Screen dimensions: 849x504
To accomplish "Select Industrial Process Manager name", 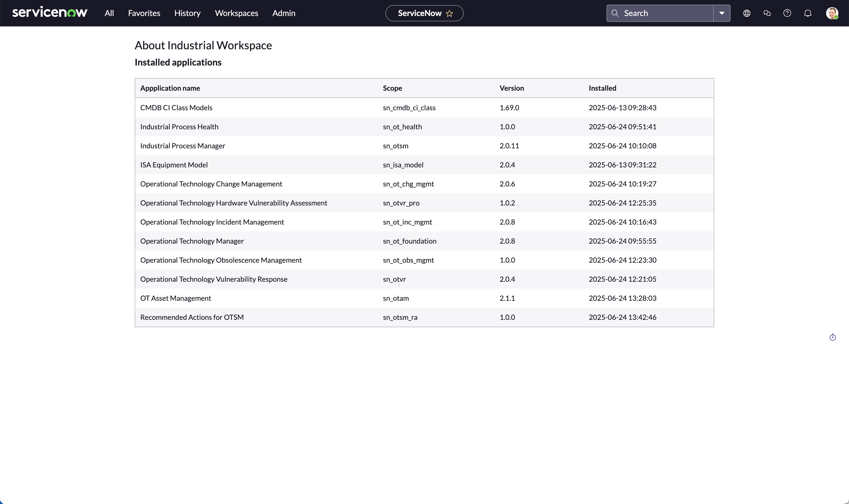I will [183, 146].
